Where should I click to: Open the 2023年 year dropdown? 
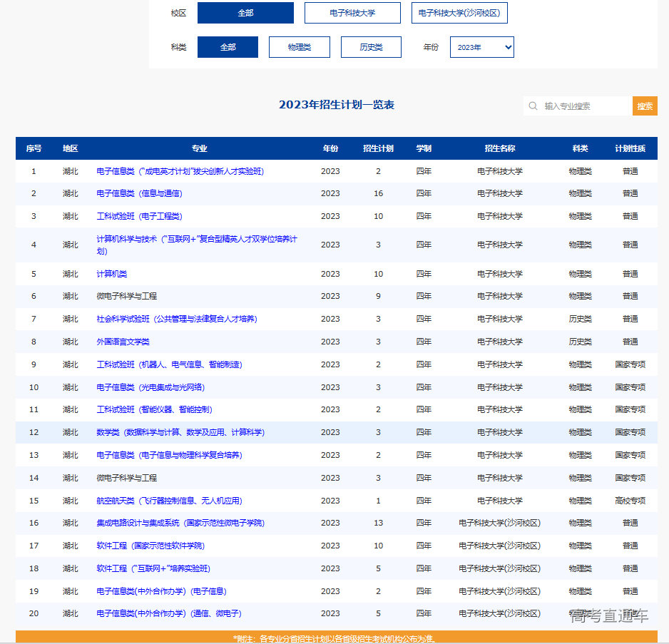click(481, 47)
